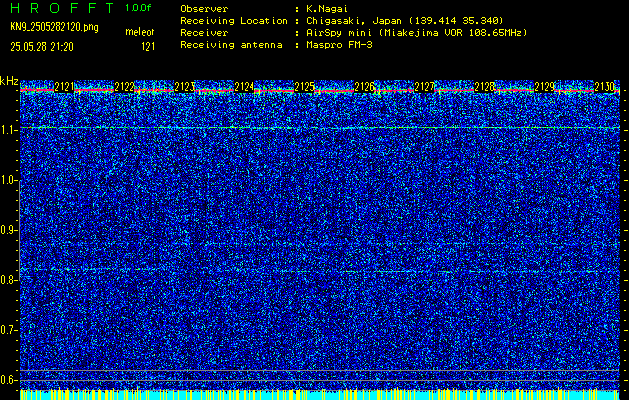
Task: Click the 0.6 frequency axis label
Action: tap(9, 380)
